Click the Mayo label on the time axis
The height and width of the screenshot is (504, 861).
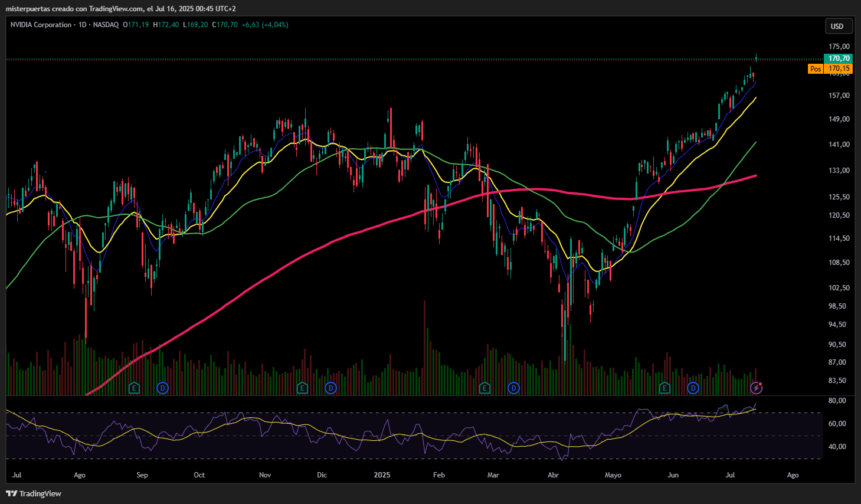pyautogui.click(x=613, y=475)
